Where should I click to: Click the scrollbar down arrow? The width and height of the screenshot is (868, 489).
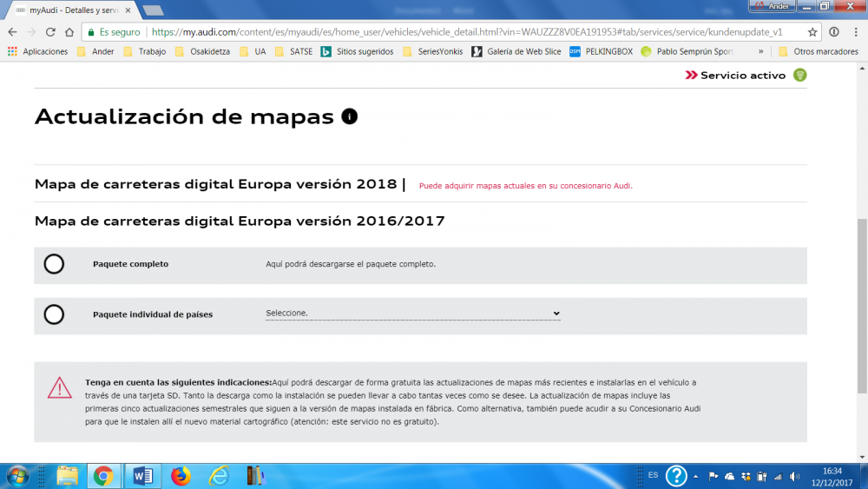(862, 458)
